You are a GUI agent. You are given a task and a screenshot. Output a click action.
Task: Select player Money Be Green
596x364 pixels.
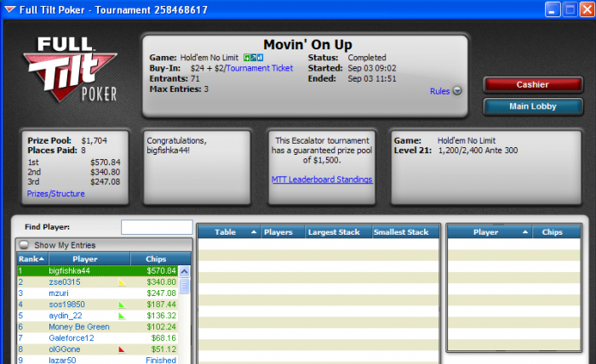(97, 327)
